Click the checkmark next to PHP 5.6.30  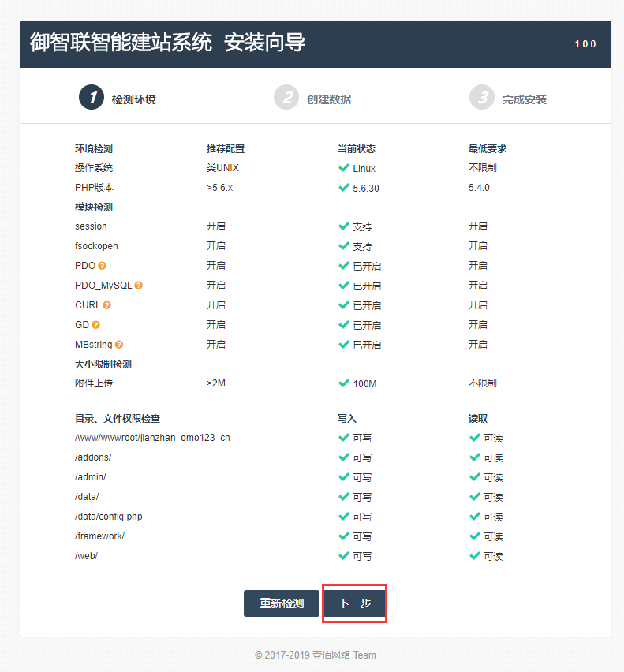coord(344,188)
